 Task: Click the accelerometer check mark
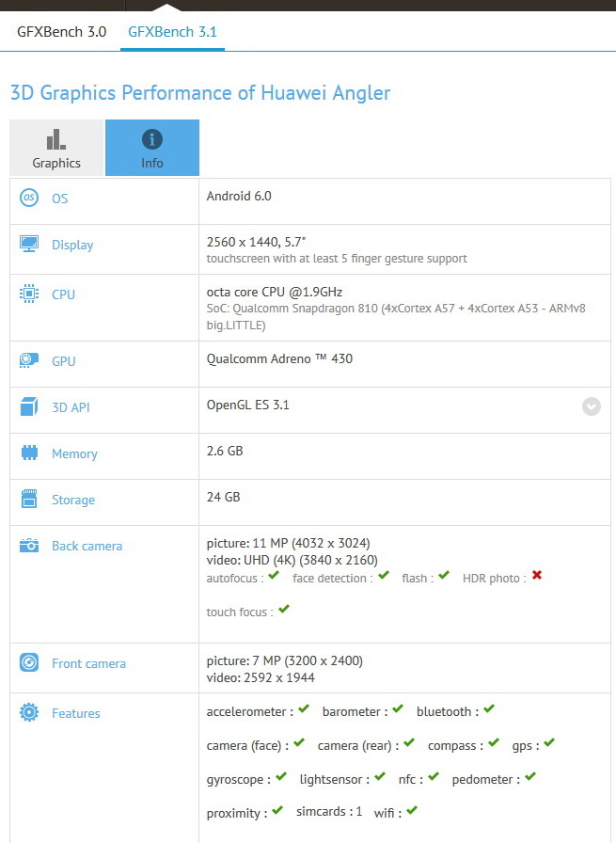[304, 708]
